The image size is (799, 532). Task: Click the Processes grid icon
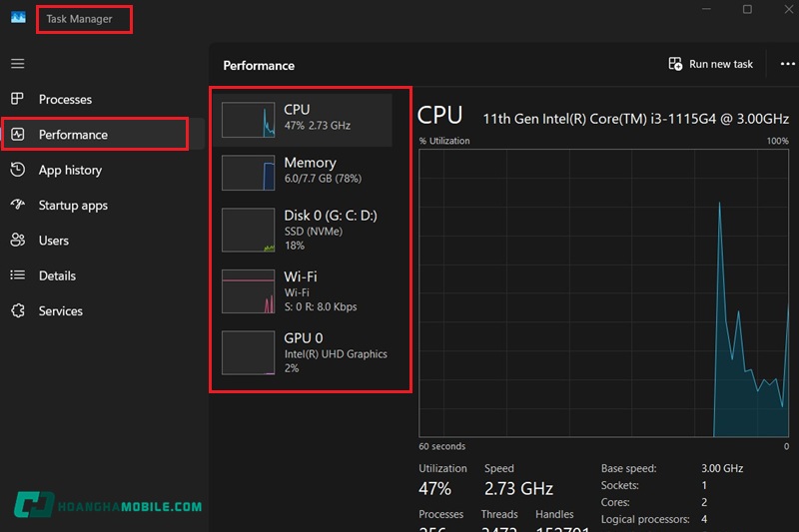coord(17,99)
